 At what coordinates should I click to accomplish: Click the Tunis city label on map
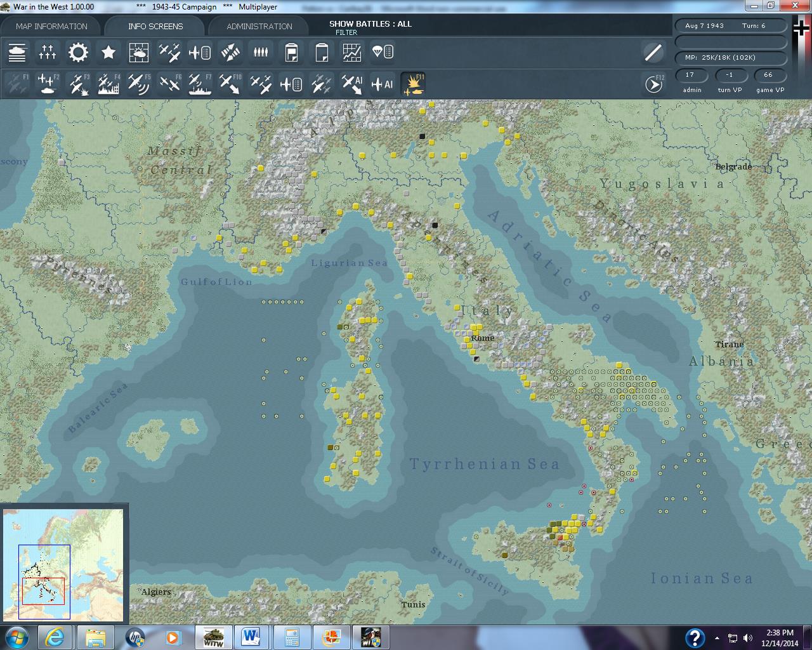(x=413, y=604)
